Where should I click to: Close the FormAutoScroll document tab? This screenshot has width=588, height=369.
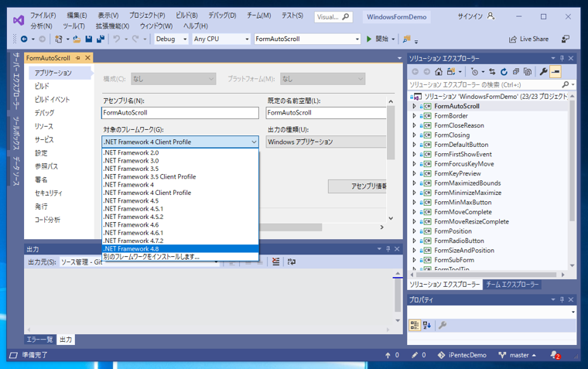(x=87, y=58)
